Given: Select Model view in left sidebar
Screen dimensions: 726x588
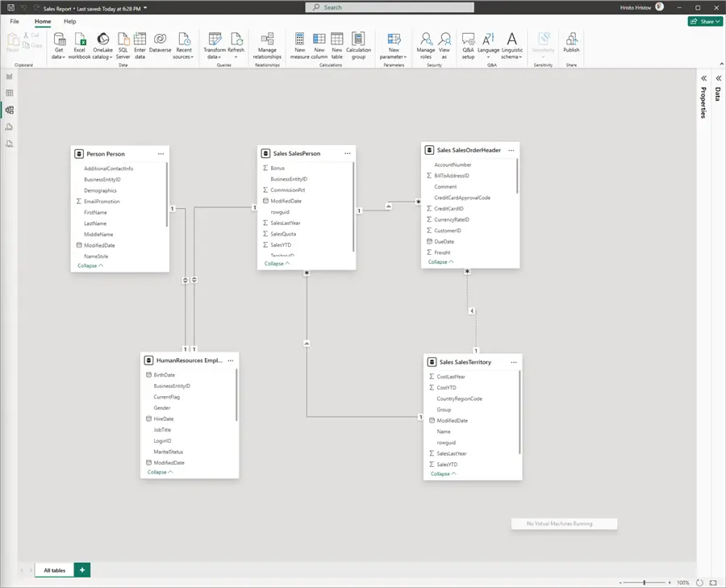Looking at the screenshot, I should tap(9, 110).
